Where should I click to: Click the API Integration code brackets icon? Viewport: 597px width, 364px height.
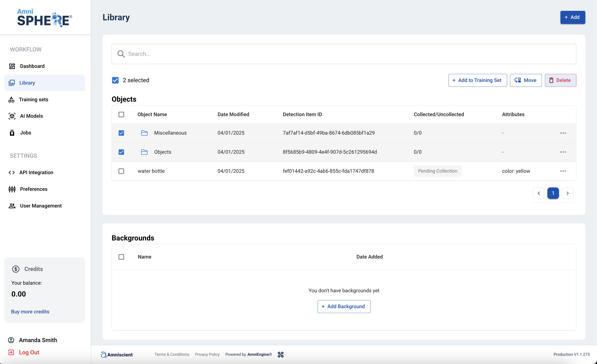click(12, 172)
